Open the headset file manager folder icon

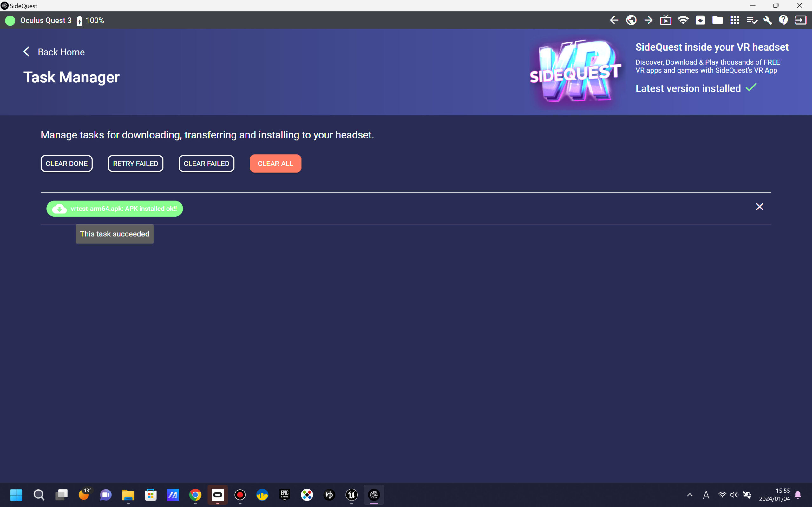[717, 20]
